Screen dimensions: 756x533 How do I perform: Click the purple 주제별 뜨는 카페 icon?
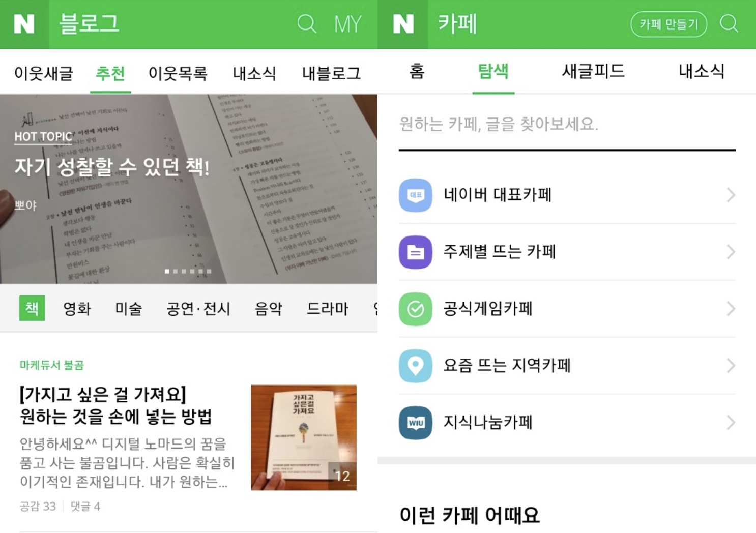tap(416, 252)
